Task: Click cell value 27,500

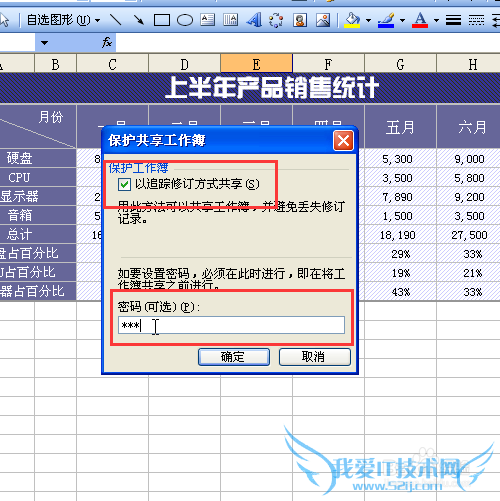Action: [469, 235]
